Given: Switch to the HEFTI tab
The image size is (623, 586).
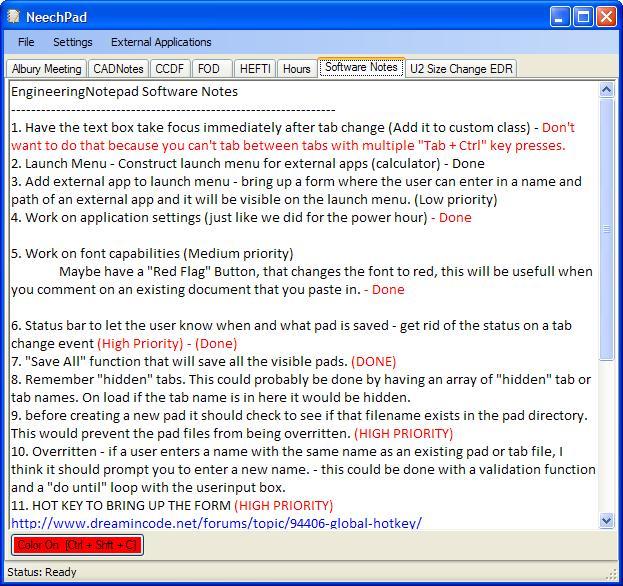Looking at the screenshot, I should [x=255, y=69].
